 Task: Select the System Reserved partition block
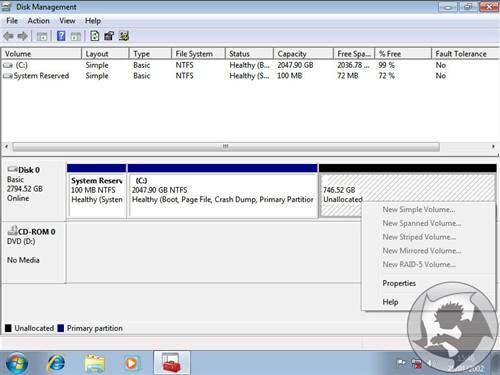click(97, 191)
